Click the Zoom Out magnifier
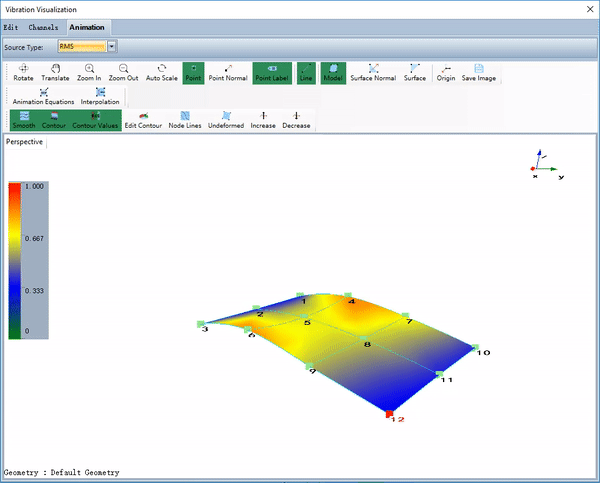 point(123,73)
